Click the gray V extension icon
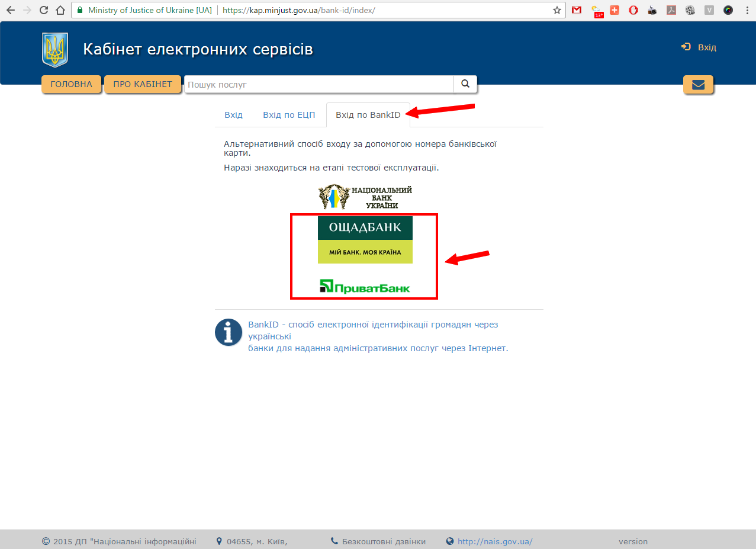Screen dimensions: 756x549 [709, 10]
